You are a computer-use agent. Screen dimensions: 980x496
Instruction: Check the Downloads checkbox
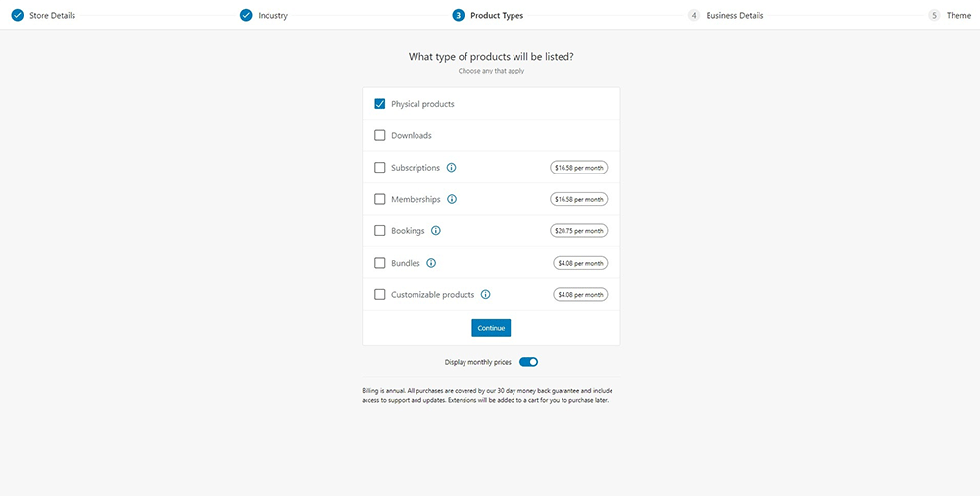[x=380, y=135]
